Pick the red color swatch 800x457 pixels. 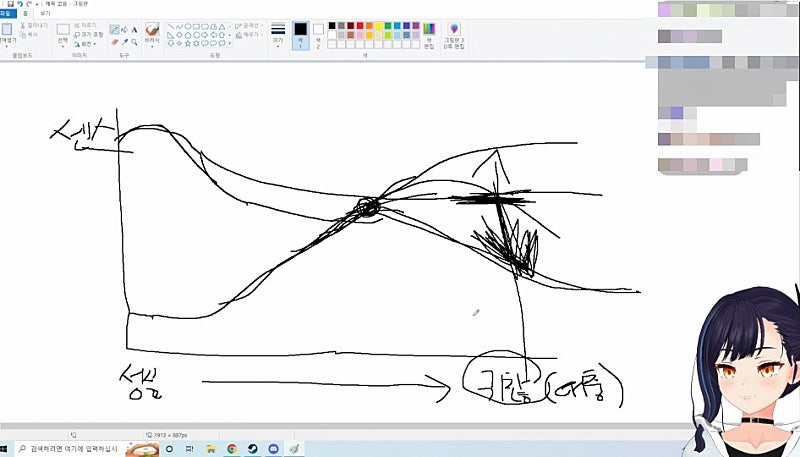tap(360, 26)
